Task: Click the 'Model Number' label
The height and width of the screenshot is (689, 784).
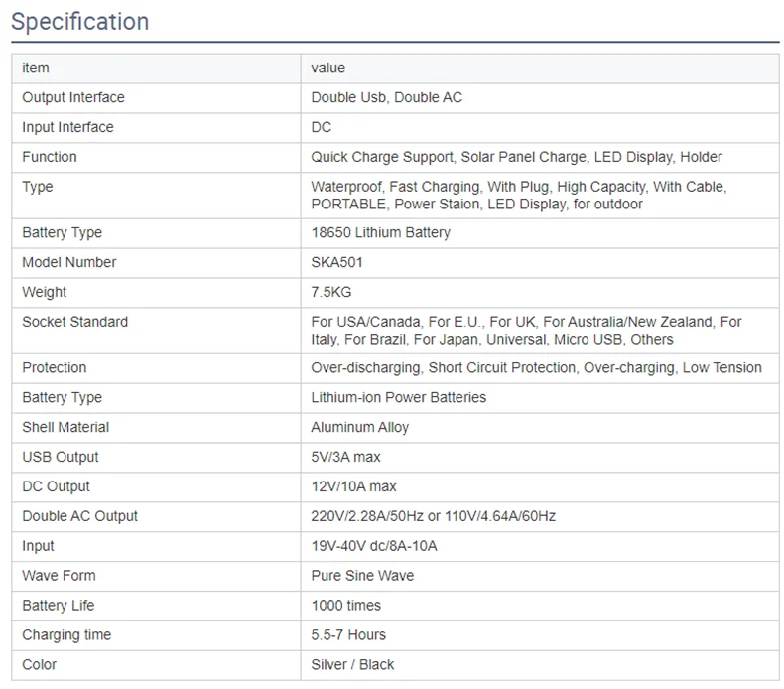Action: point(69,262)
